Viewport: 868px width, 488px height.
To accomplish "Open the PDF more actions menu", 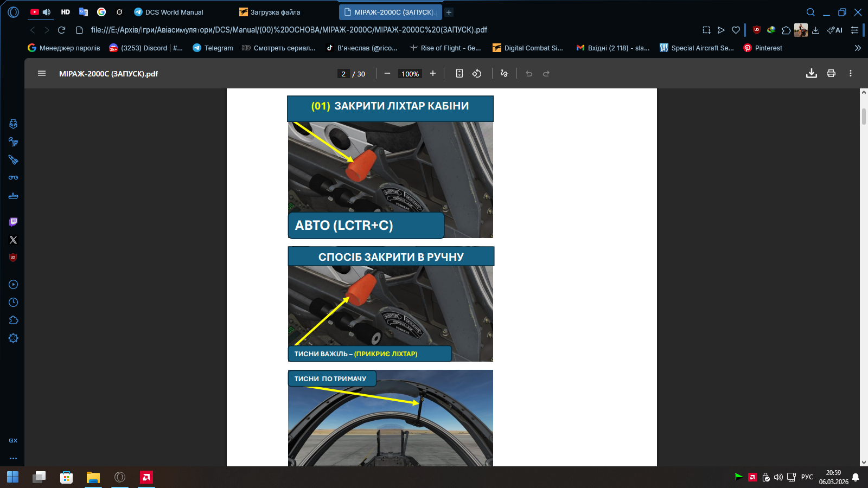I will (850, 74).
